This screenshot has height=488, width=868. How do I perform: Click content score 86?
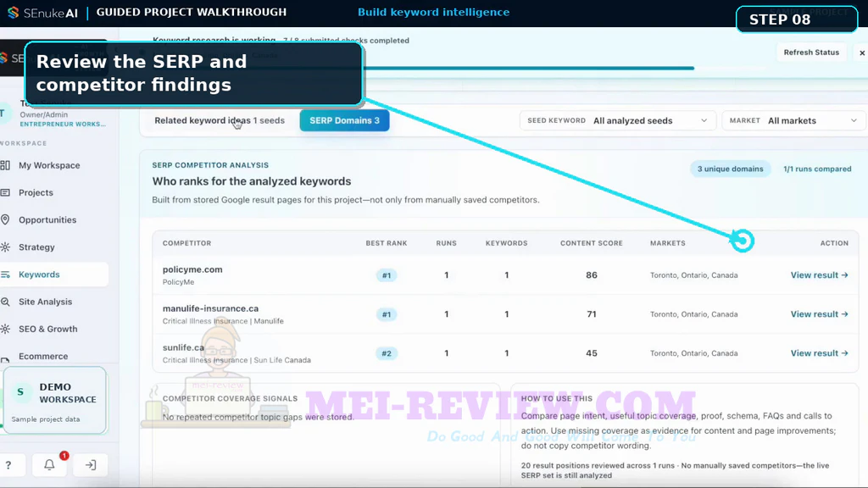tap(591, 275)
